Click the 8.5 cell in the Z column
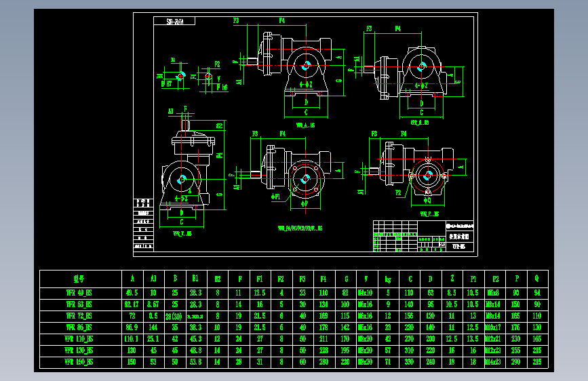This screenshot has height=381, width=588. [452, 293]
